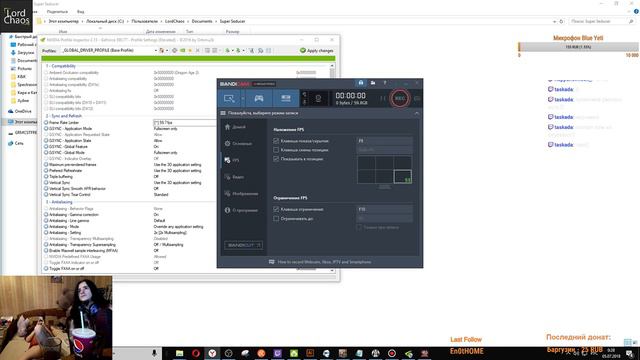Open Вид tab in File Explorer ribbon
640x360 pixels.
point(80,12)
